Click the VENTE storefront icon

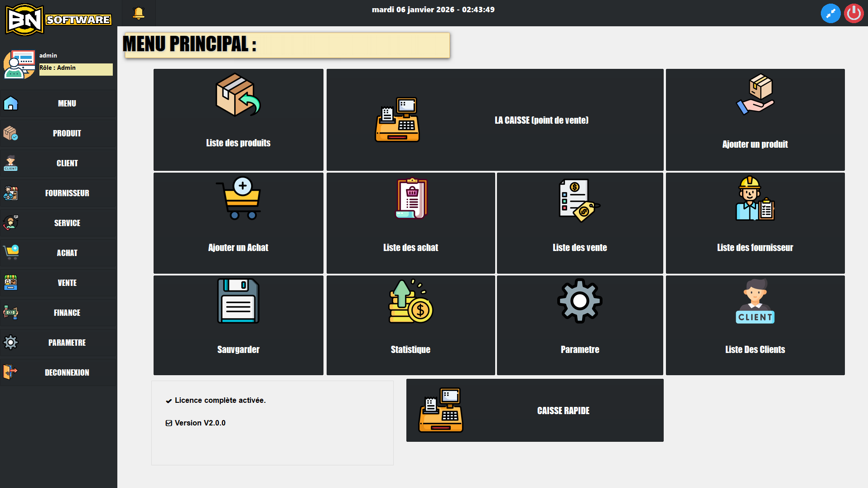tap(10, 283)
